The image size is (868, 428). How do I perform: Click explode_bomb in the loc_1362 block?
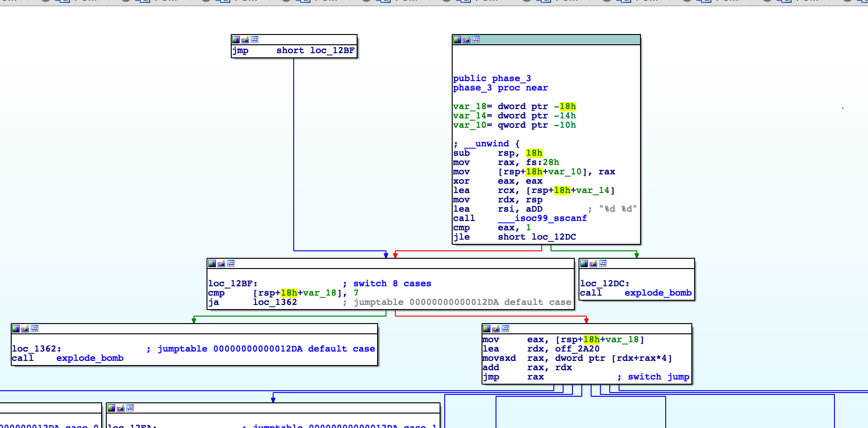90,358
